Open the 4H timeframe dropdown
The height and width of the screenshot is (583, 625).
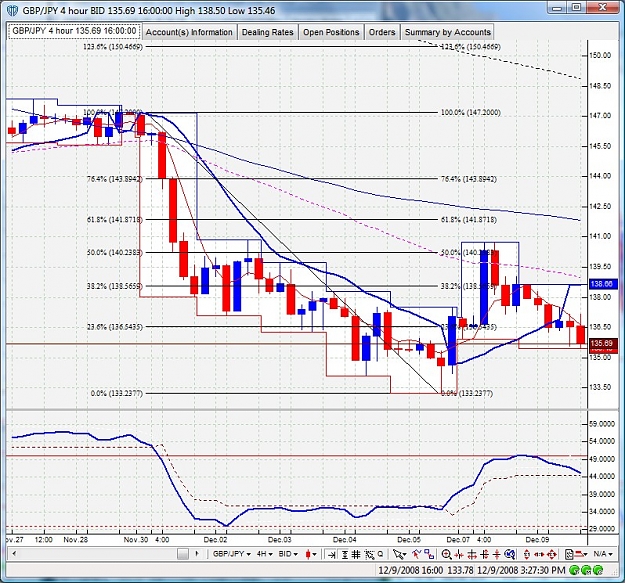click(264, 554)
